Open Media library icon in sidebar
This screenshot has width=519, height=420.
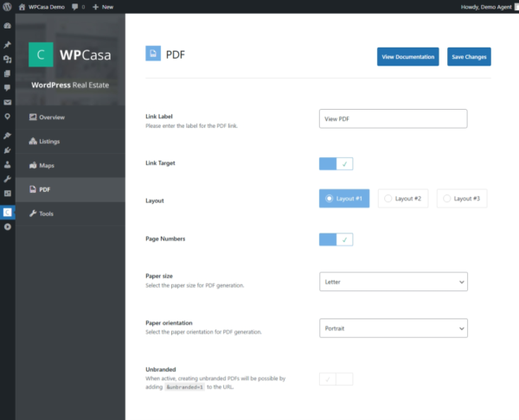tap(7, 59)
